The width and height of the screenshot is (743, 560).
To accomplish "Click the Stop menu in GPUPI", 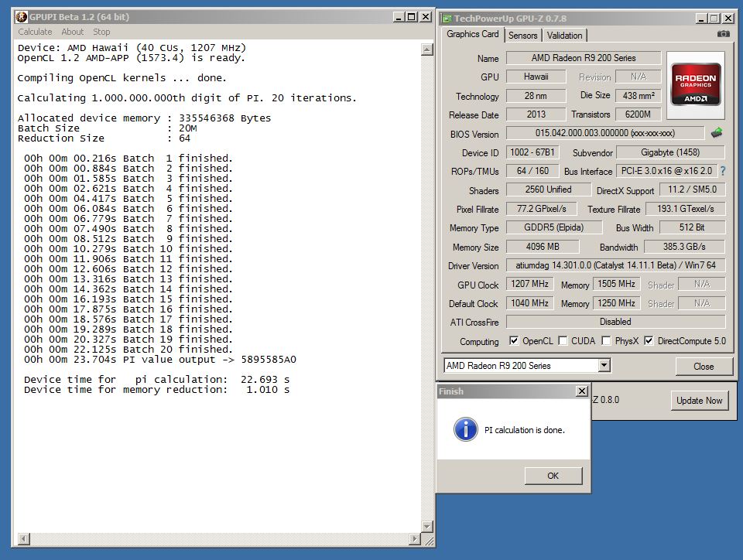I will pos(101,32).
